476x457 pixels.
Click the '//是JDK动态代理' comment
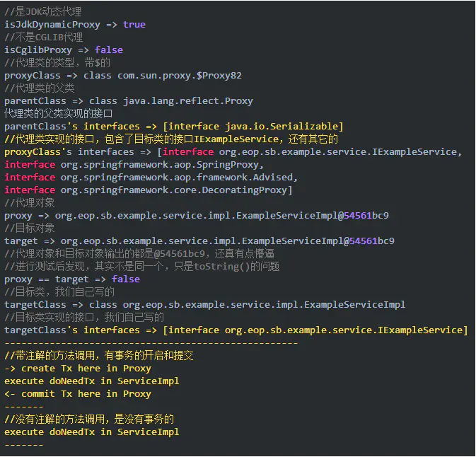43,12
